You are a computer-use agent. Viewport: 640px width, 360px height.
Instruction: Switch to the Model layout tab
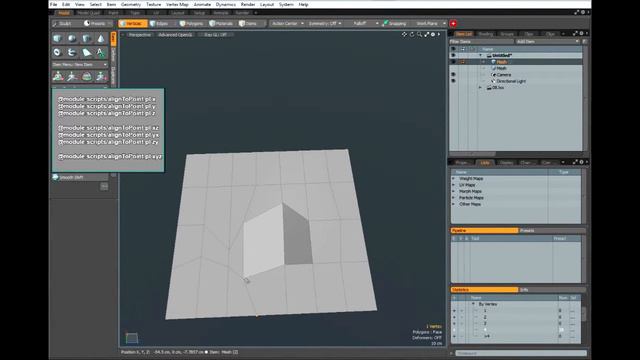[64, 13]
